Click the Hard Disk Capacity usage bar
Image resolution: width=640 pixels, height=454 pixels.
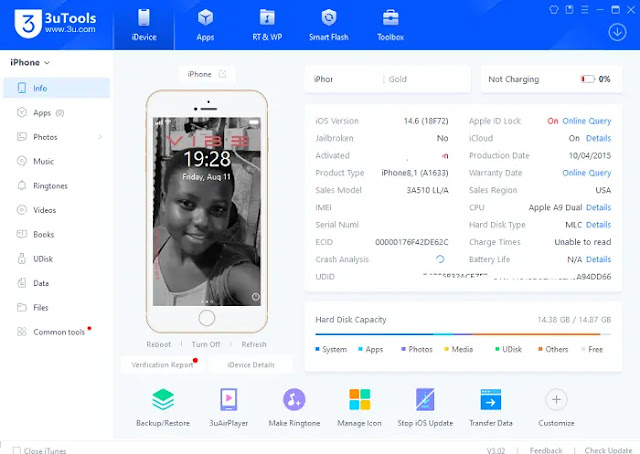[x=463, y=334]
